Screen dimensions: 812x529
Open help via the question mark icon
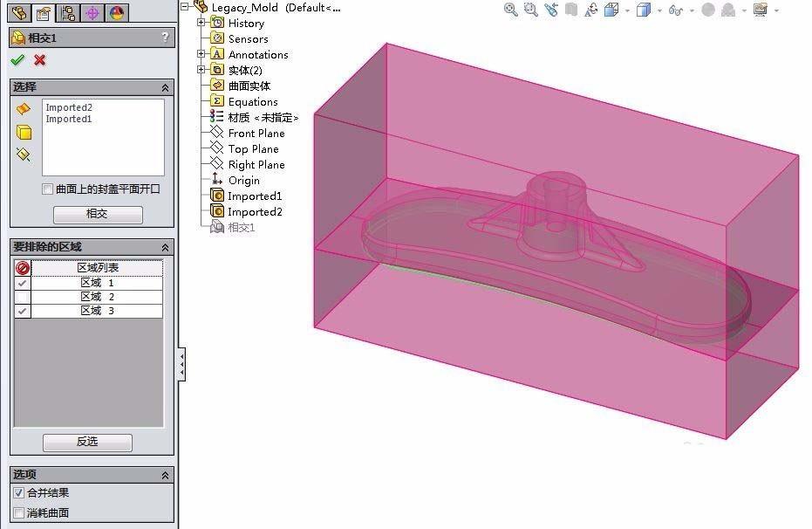tap(166, 38)
